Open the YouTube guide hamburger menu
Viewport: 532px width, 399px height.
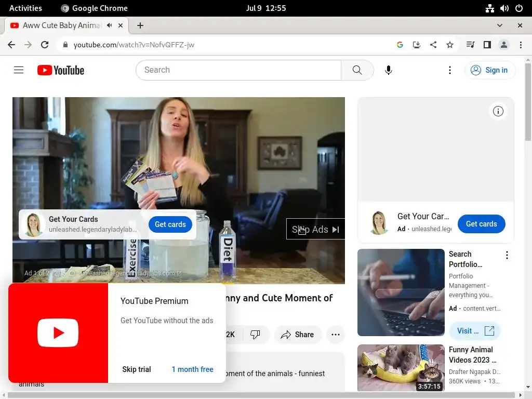tap(19, 70)
